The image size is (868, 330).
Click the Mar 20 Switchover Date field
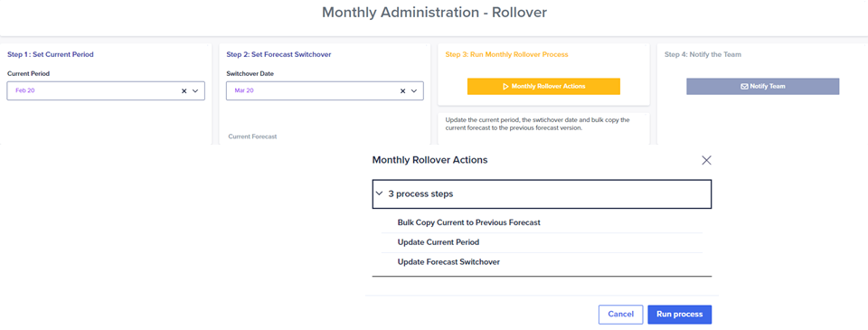click(x=325, y=90)
